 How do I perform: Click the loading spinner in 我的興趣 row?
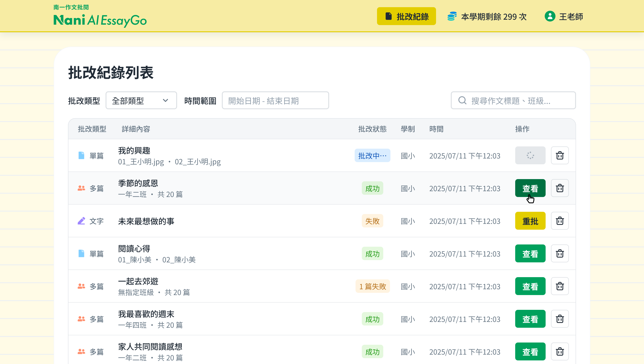pyautogui.click(x=530, y=155)
